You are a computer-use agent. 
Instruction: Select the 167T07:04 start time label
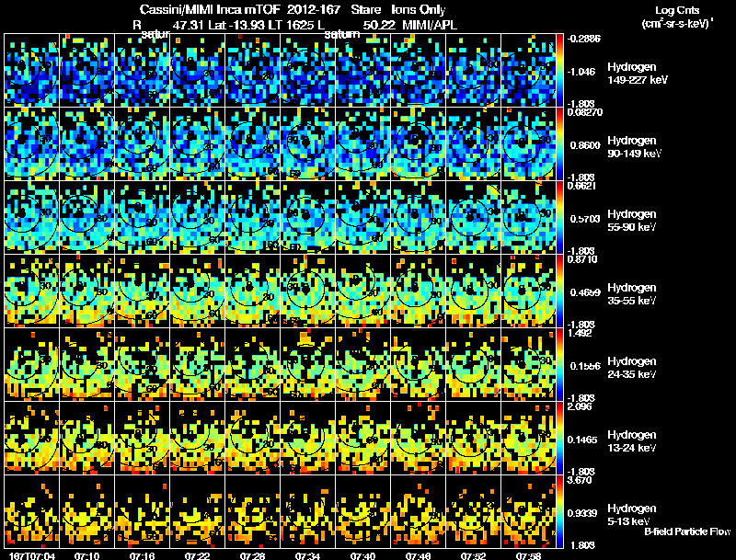tap(32, 555)
